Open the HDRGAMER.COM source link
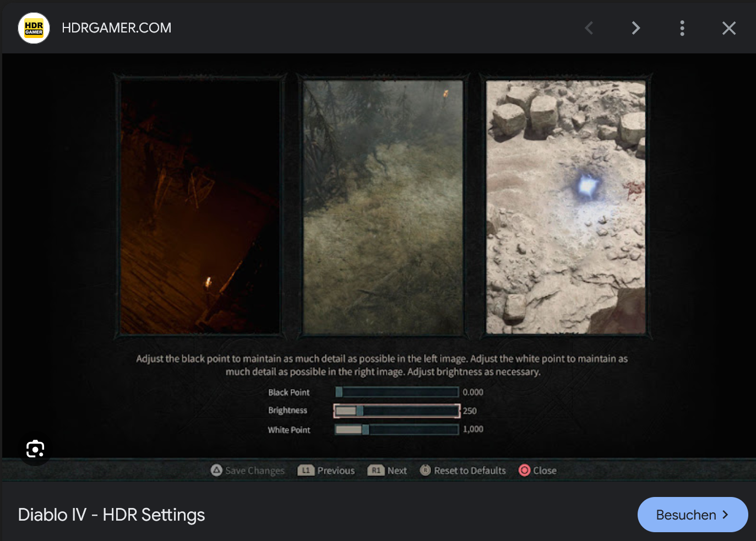Viewport: 756px width, 541px height. (x=116, y=28)
